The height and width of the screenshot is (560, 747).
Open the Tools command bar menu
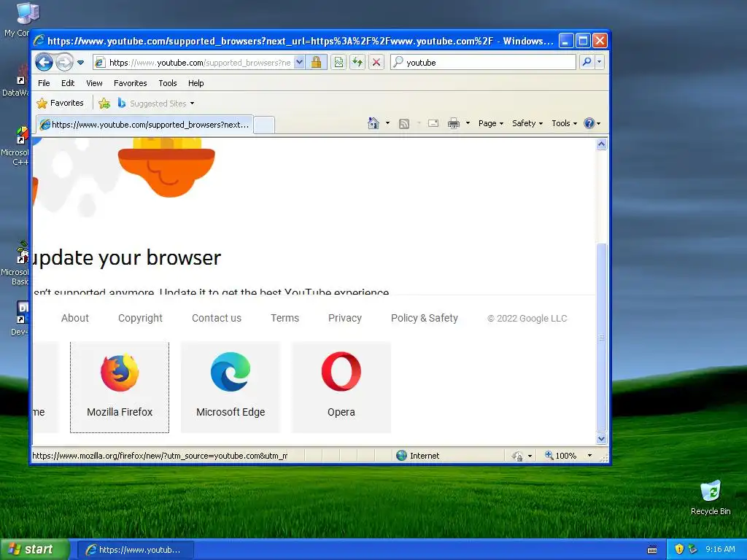coord(564,123)
